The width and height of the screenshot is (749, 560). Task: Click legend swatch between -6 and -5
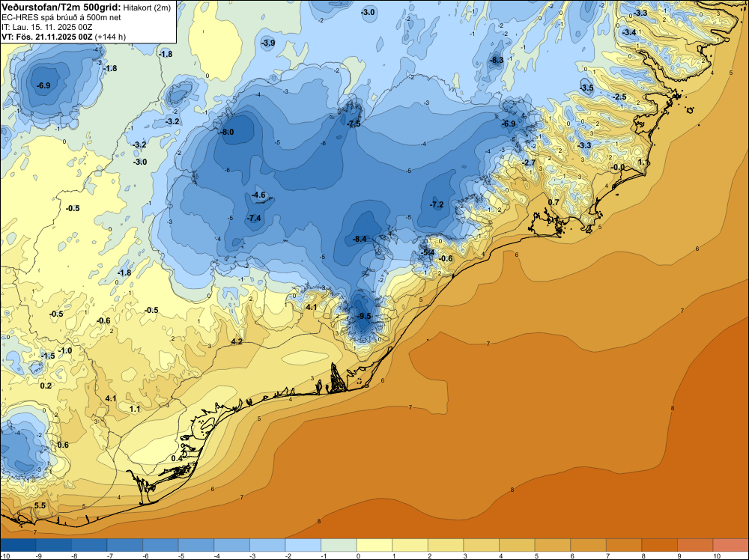tap(160, 545)
